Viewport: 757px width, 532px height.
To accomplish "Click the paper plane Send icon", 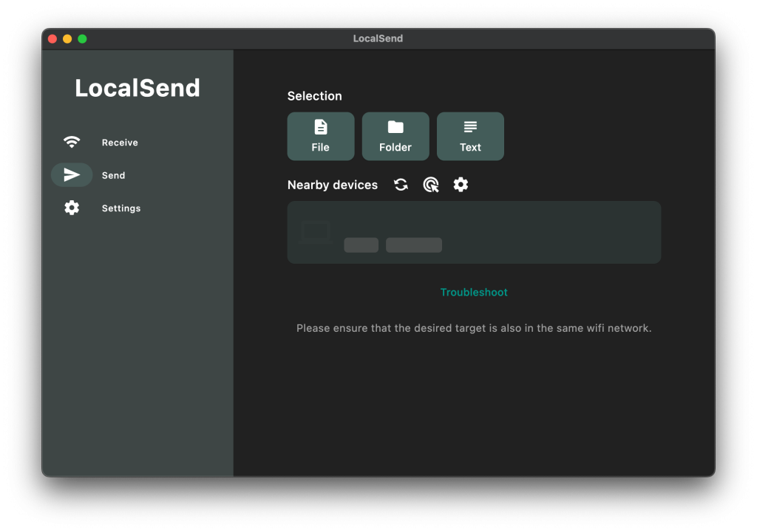I will pyautogui.click(x=72, y=175).
